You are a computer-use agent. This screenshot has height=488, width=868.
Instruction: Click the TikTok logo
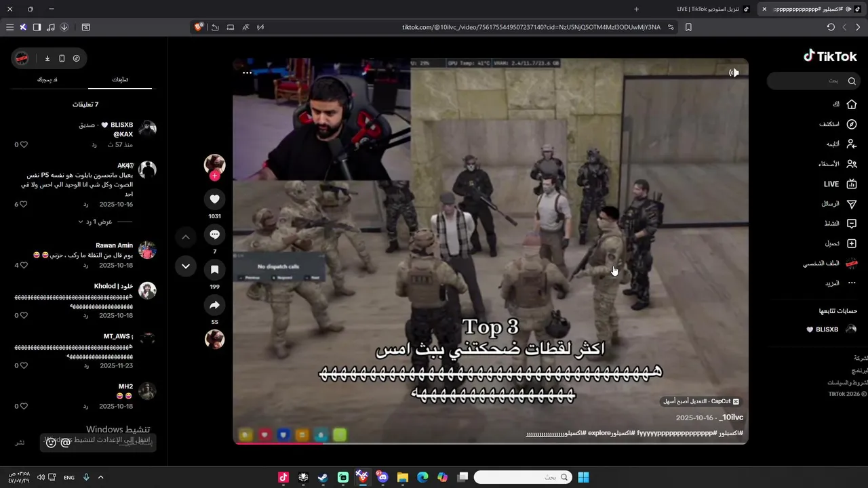[830, 56]
